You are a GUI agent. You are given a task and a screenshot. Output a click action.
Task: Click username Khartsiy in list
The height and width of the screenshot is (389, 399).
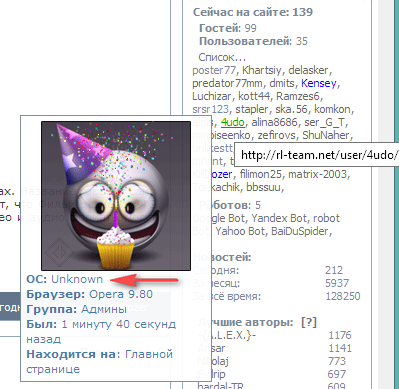tap(262, 70)
